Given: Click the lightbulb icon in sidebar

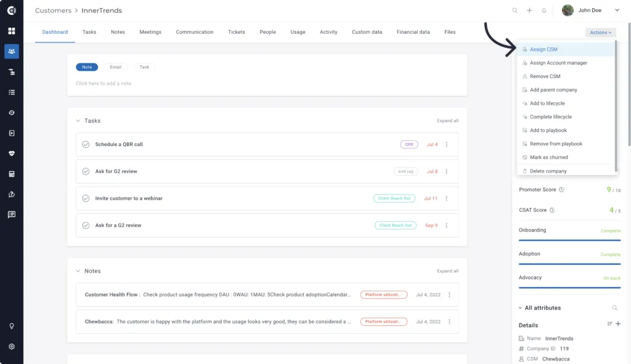Looking at the screenshot, I should [12, 326].
